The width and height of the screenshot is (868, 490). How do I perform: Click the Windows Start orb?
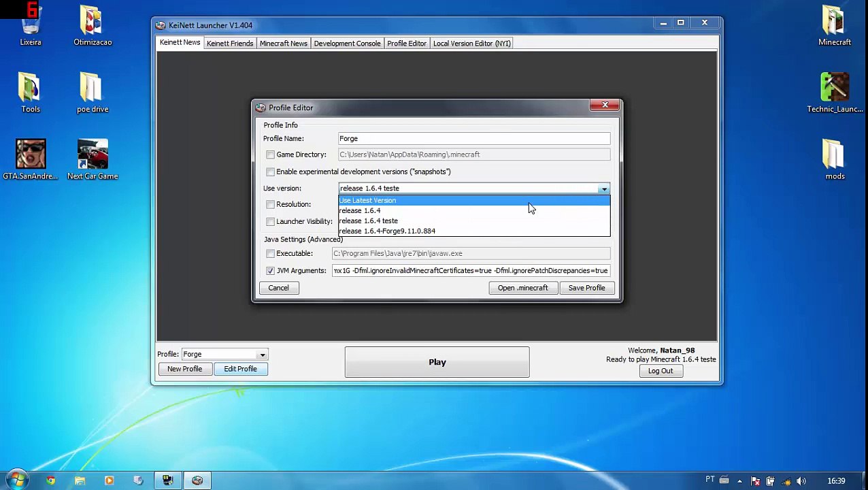pyautogui.click(x=16, y=480)
